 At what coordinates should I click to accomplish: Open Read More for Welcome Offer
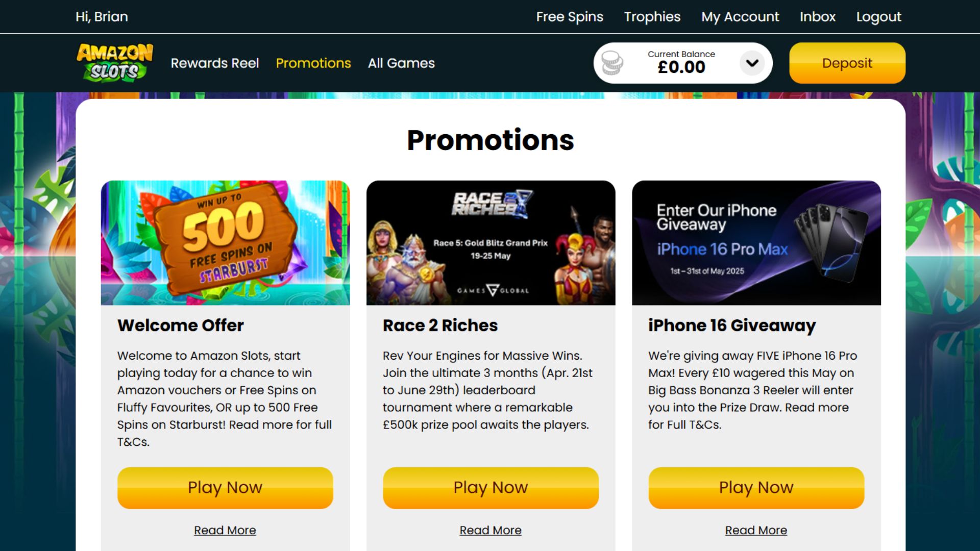pyautogui.click(x=225, y=530)
